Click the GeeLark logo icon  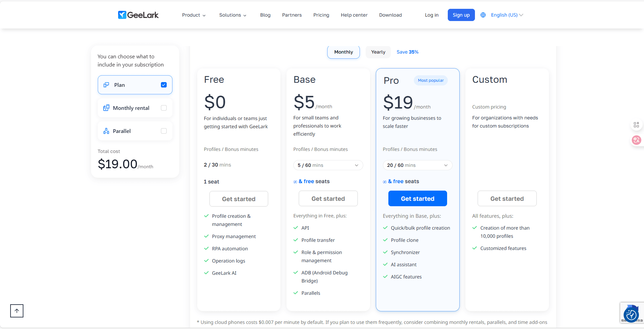point(122,15)
